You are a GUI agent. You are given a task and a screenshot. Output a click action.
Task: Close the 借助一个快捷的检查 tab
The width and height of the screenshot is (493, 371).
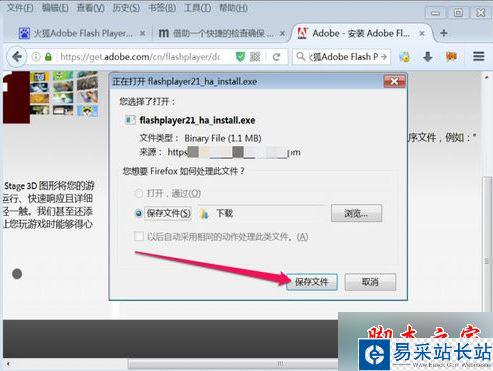click(x=282, y=33)
